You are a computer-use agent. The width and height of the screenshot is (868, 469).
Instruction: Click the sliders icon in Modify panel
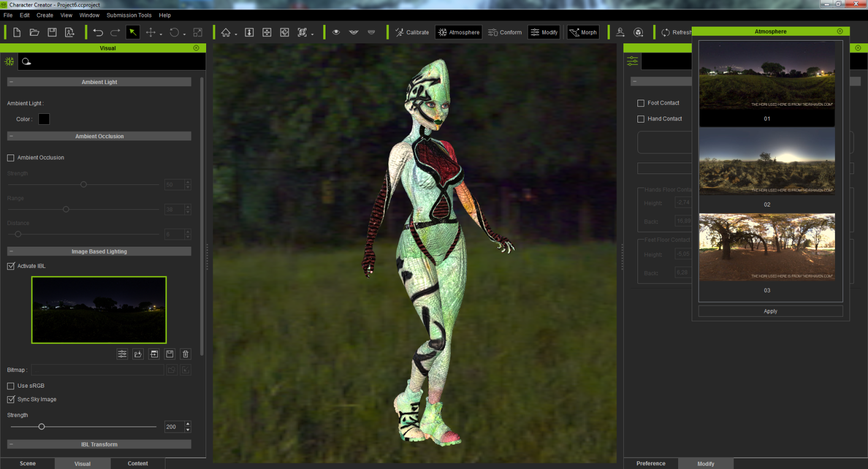(x=633, y=61)
